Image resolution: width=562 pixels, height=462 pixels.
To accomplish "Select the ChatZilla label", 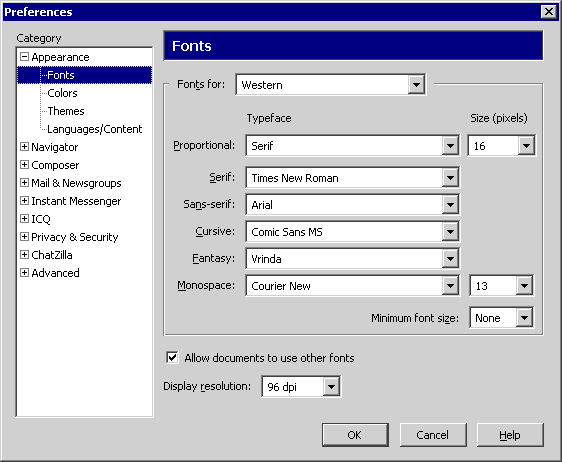I will pos(52,255).
